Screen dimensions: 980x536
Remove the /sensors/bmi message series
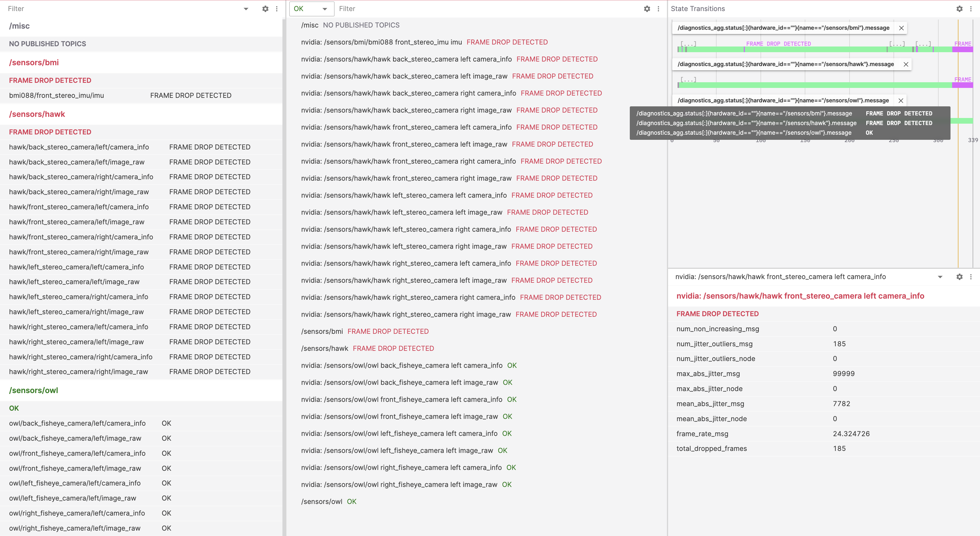point(901,28)
